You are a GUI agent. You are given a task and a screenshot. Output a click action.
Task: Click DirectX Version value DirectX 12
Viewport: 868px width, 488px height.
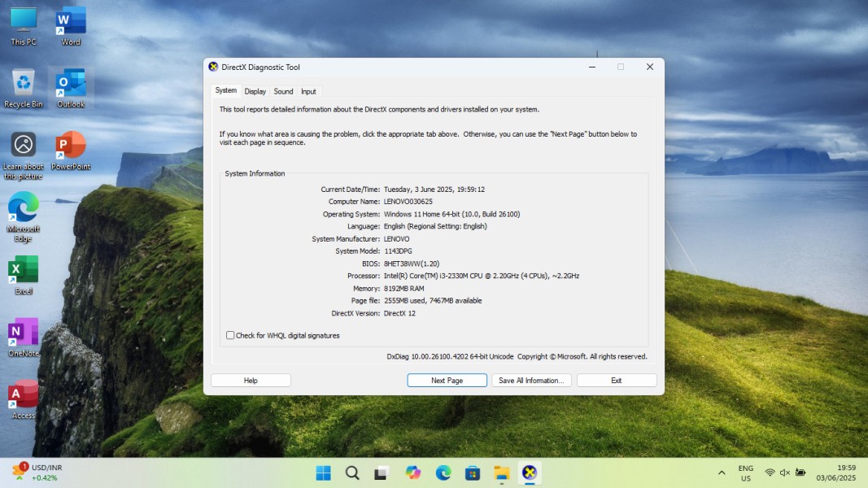[399, 314]
